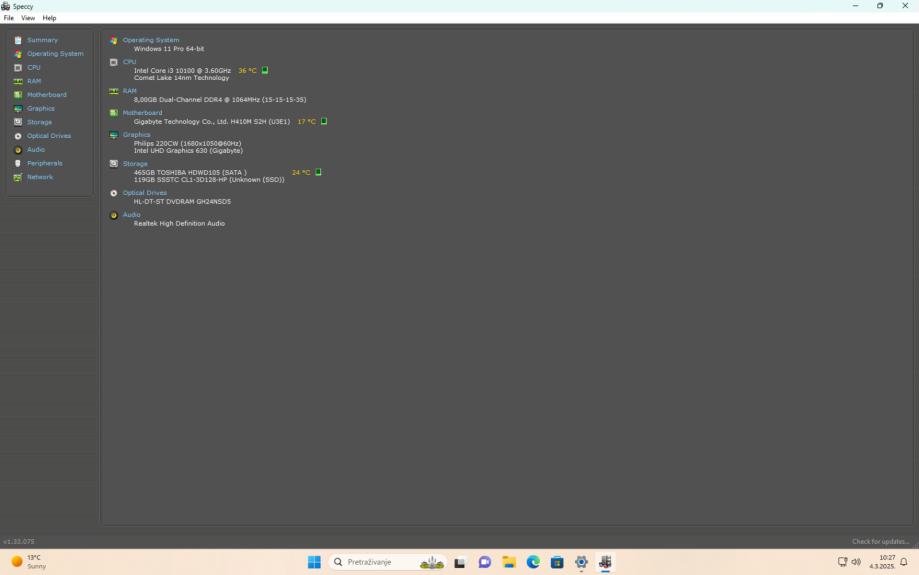Image resolution: width=919 pixels, height=575 pixels.
Task: Click the board icon beside Motherboard heading
Action: pos(114,113)
